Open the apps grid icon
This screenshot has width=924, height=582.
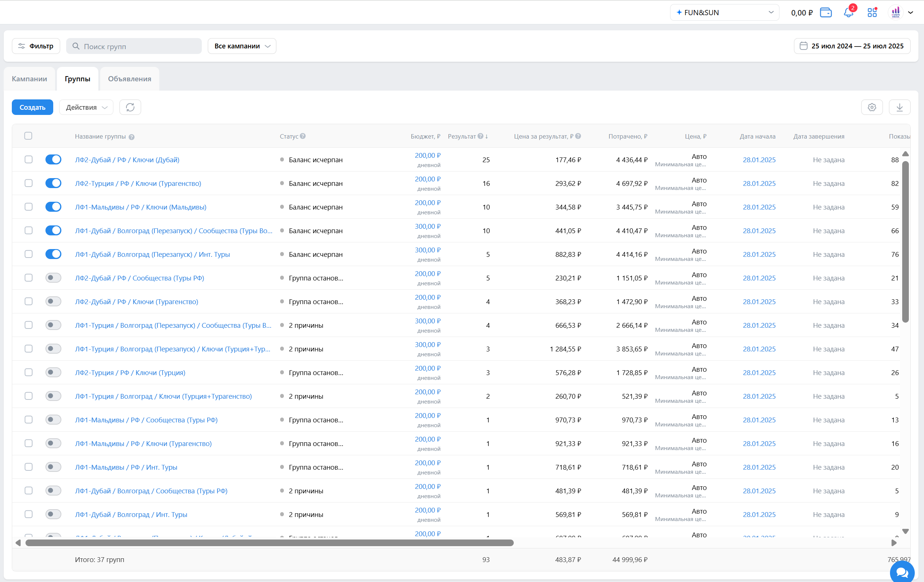coord(872,13)
